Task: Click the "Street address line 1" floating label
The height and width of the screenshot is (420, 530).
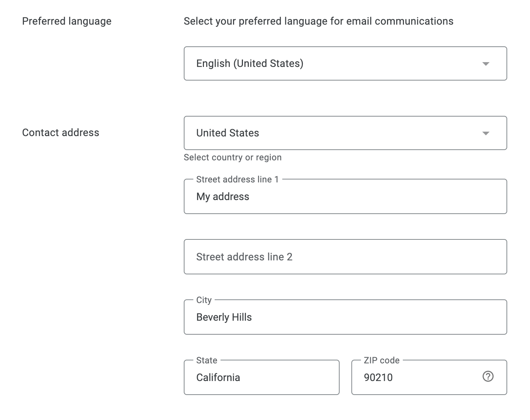Action: pos(237,179)
